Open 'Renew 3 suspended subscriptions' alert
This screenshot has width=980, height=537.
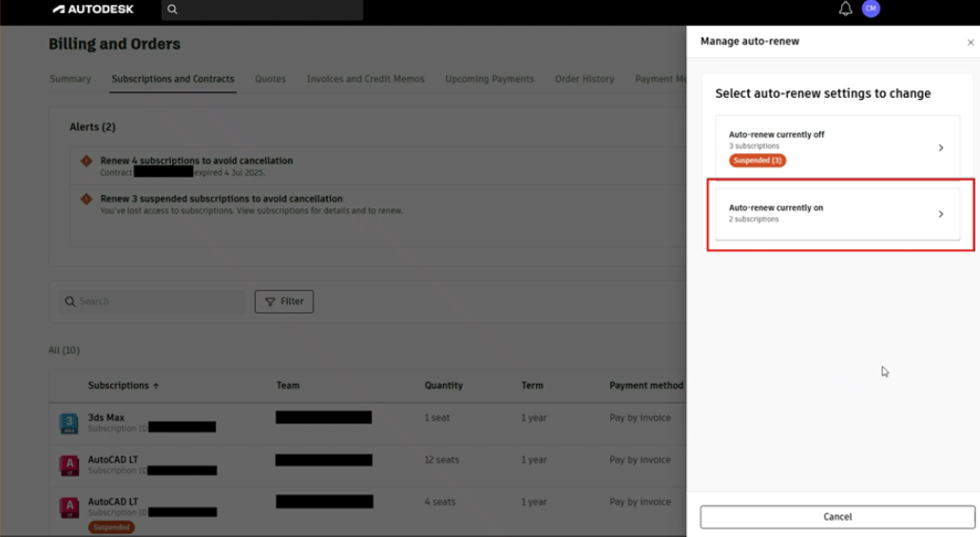click(x=221, y=199)
